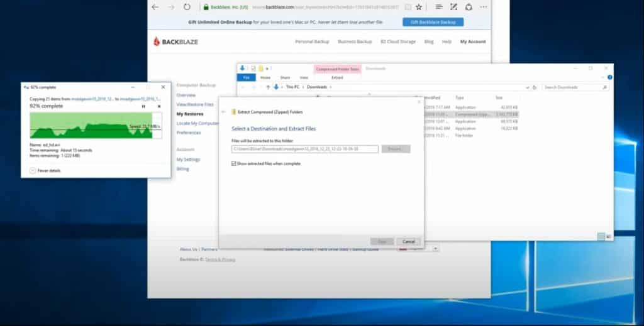The width and height of the screenshot is (644, 326).
Task: Open Edge reading view icon
Action: (408, 7)
